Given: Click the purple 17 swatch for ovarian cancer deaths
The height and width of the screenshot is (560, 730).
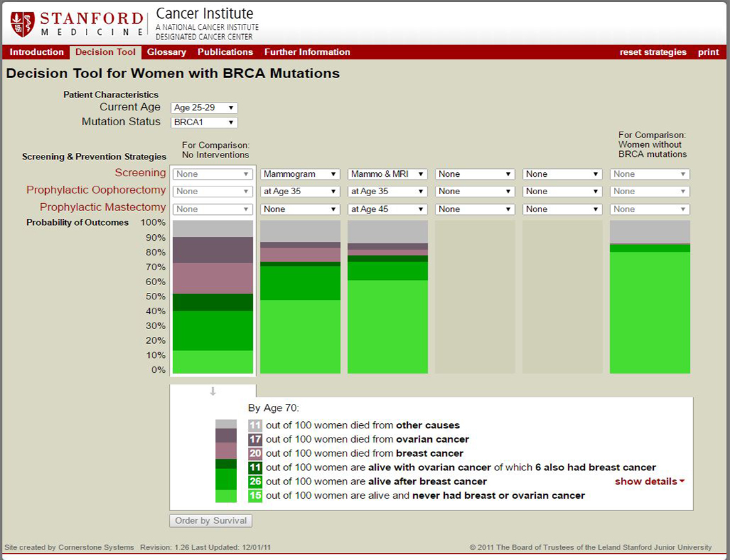Looking at the screenshot, I should click(x=255, y=439).
